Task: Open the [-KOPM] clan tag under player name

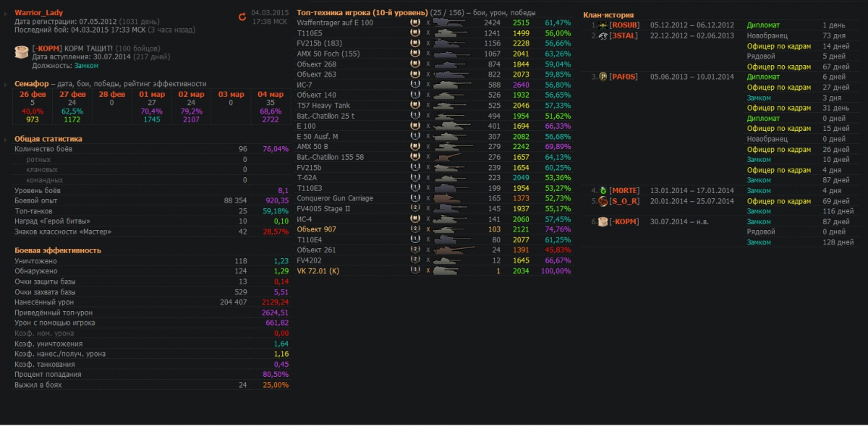Action: coord(47,47)
